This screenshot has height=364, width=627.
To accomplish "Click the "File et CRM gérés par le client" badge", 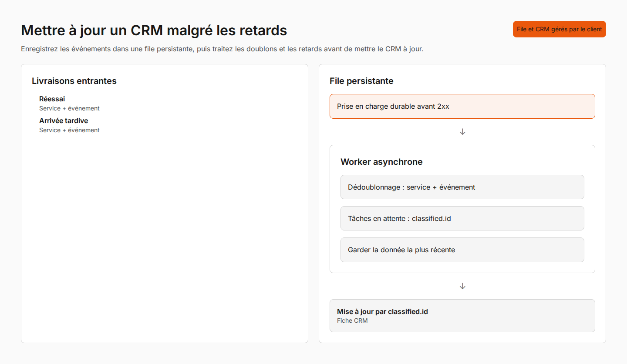I will coord(559,29).
